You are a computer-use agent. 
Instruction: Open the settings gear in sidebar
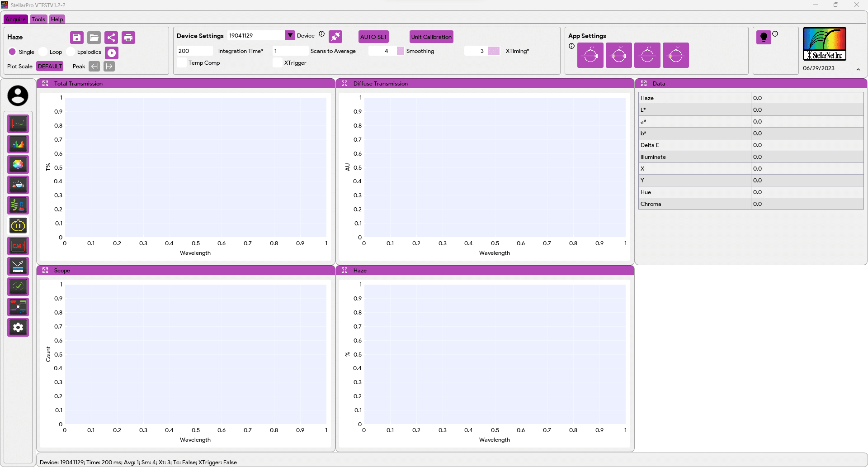[18, 327]
